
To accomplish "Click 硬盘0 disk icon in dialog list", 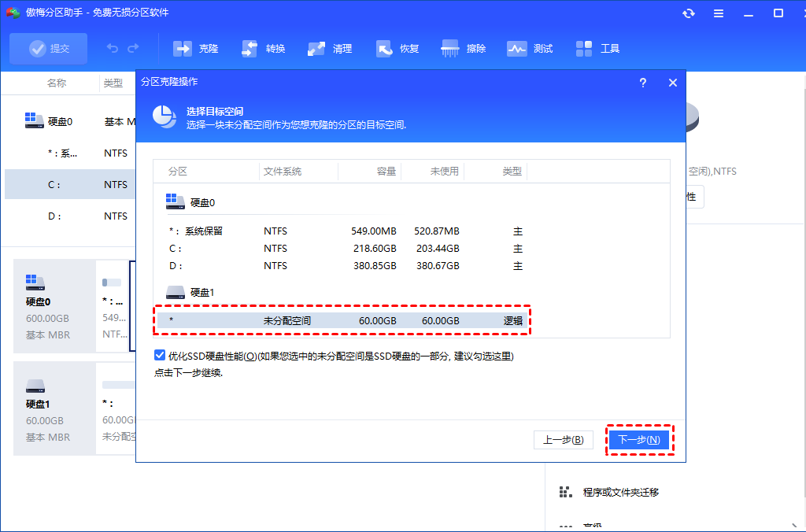I will coord(176,201).
